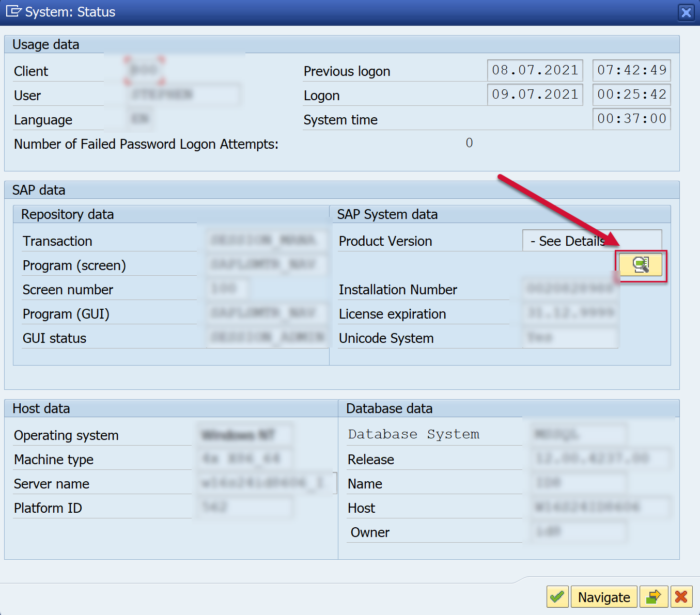Click the red X cancel icon
This screenshot has width=700, height=615.
pos(681,597)
